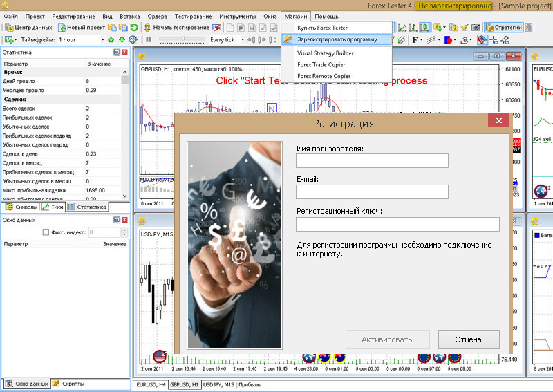Click the step forward one bar icon
The width and height of the screenshot is (553, 392).
[262, 40]
